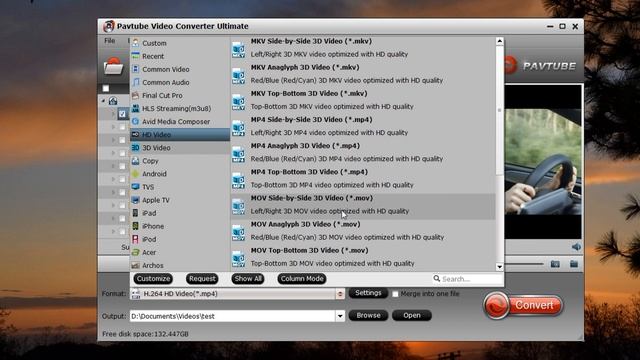The width and height of the screenshot is (640, 360).
Task: Click the Request button
Action: point(202,278)
